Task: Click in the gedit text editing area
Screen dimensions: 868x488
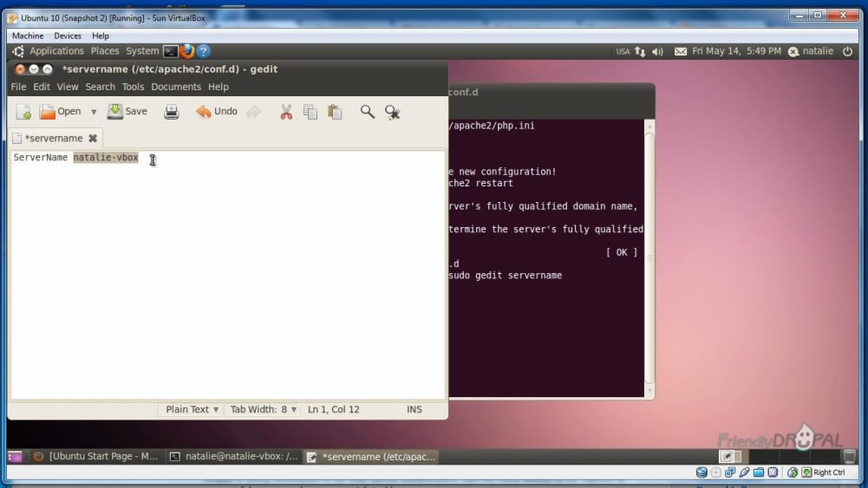Action: pyautogui.click(x=227, y=277)
